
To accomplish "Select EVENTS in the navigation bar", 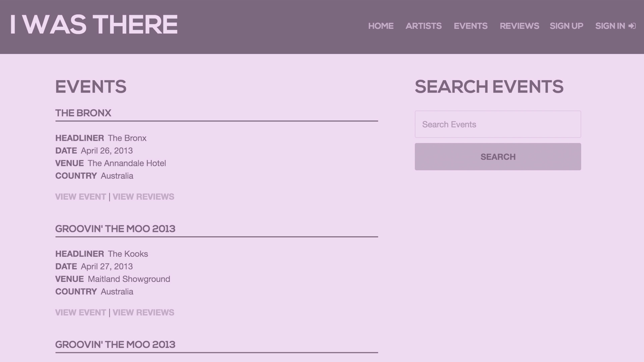I will click(x=470, y=26).
